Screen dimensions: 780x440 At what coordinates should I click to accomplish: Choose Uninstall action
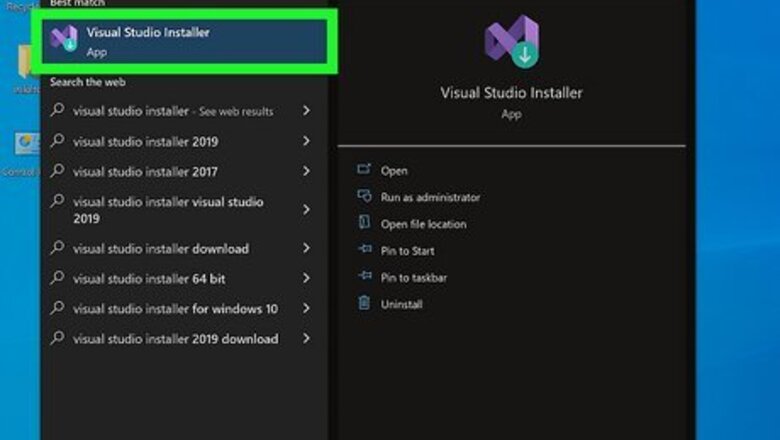coord(401,304)
